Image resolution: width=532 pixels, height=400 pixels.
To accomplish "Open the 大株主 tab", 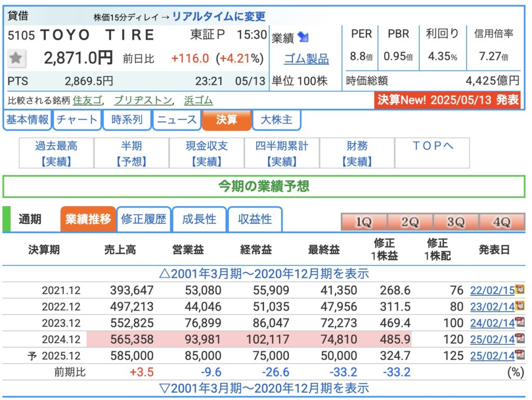I will coord(276,120).
